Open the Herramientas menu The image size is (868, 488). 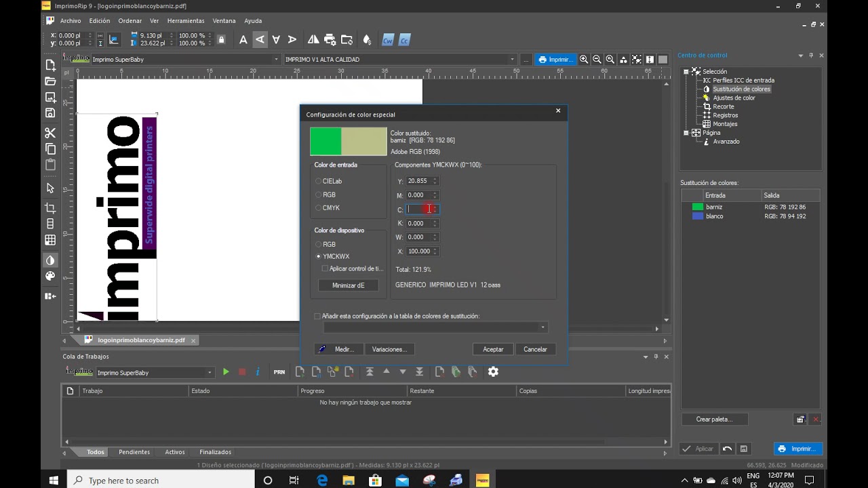coord(186,21)
